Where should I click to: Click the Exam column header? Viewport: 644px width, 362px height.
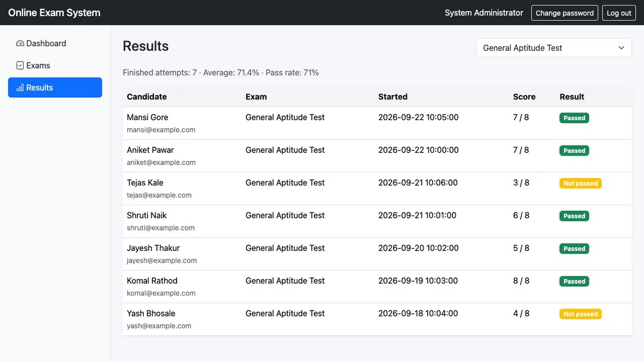click(x=256, y=97)
